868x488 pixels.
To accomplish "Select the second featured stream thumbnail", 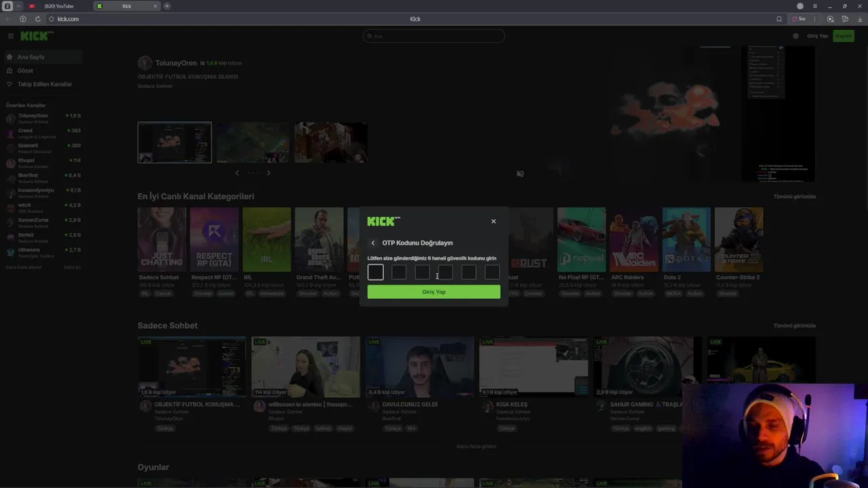I will pyautogui.click(x=253, y=142).
